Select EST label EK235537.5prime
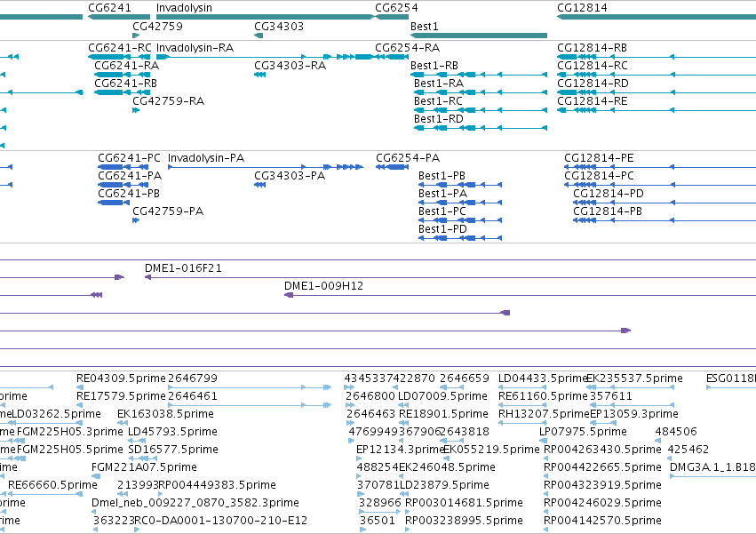Viewport: 756px width, 534px height. 634,379
